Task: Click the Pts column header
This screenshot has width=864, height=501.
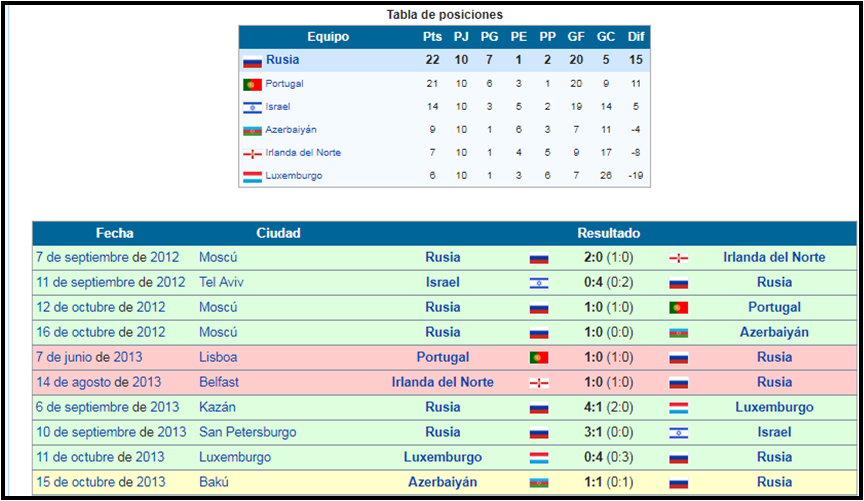Action: click(x=432, y=37)
